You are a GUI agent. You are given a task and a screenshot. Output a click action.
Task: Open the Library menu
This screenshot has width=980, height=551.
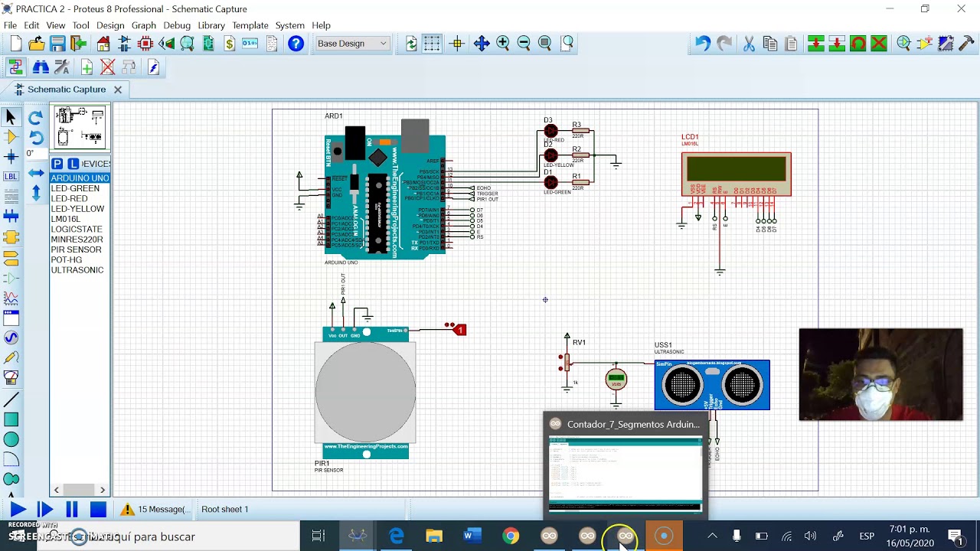tap(211, 25)
